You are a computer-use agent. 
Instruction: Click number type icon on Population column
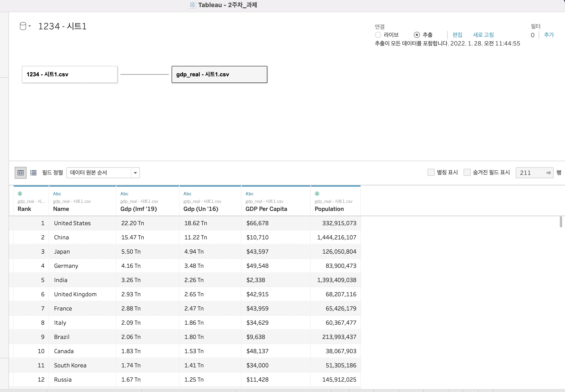click(x=317, y=194)
